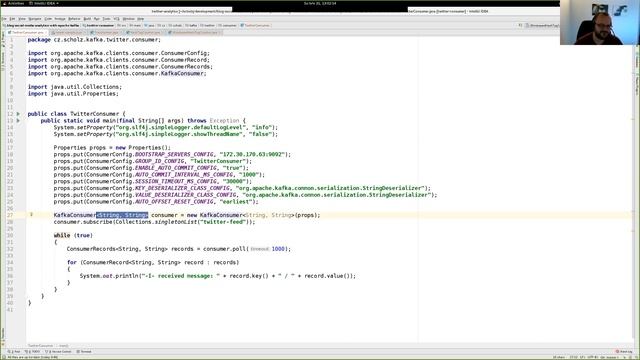Click the twitter-consumer module breadcrumb
640x360 pixels.
98,25
